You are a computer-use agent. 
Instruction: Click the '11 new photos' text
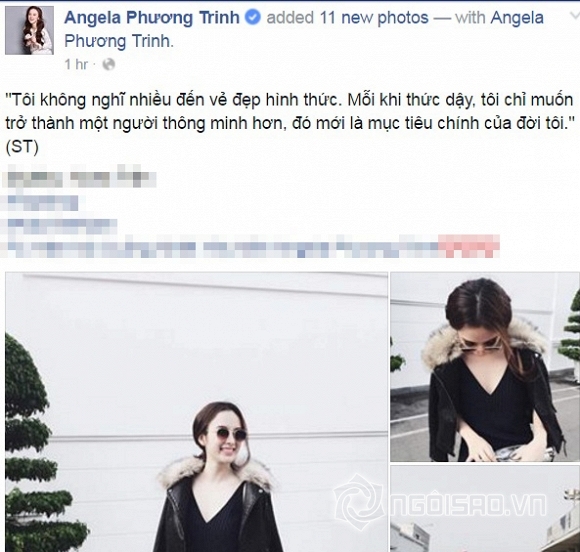(x=374, y=18)
